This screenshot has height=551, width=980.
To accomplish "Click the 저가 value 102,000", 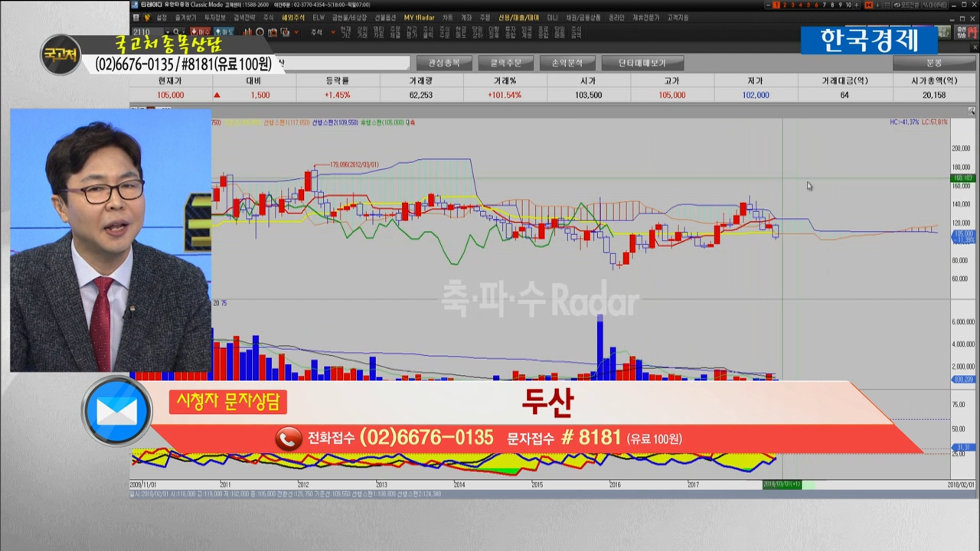I will tap(756, 95).
